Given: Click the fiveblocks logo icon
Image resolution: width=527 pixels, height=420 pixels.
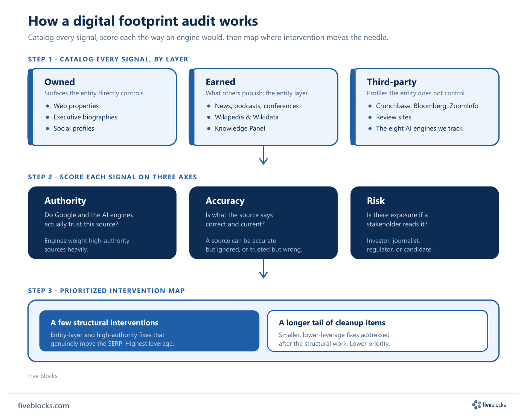Looking at the screenshot, I should pos(476,405).
